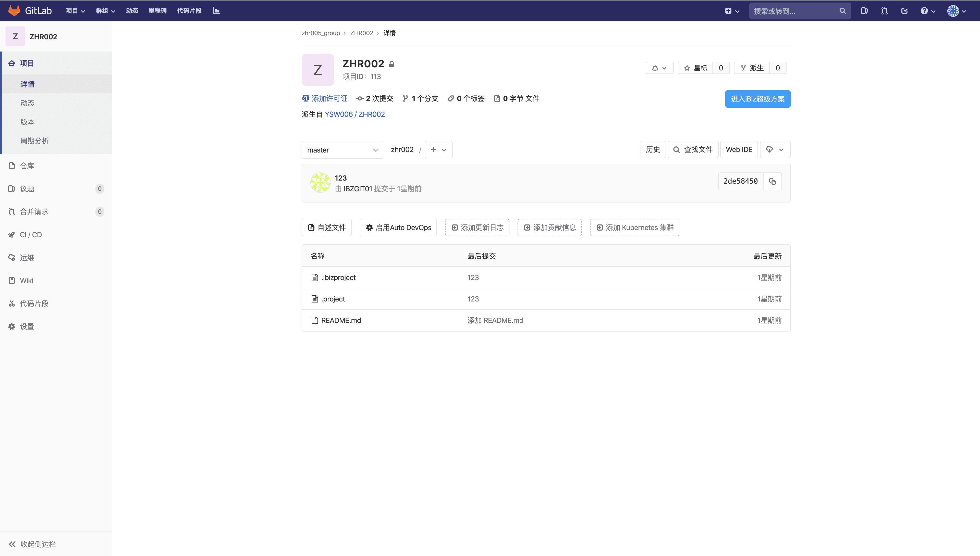Click the star count number
The image size is (980, 556).
coord(721,68)
